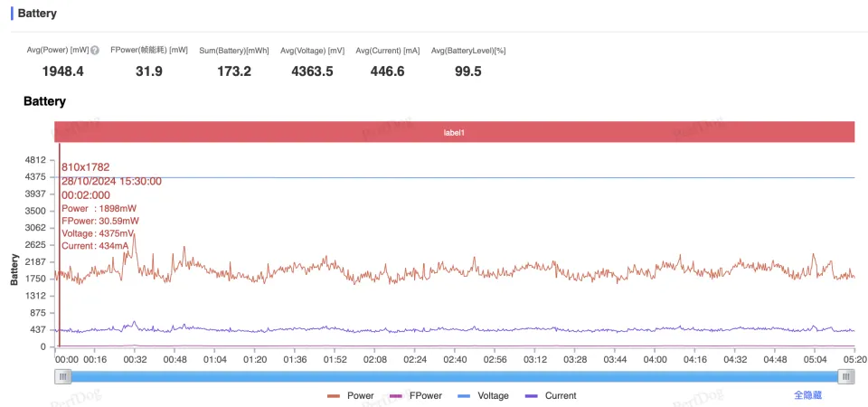Hide the FPower series via legend
This screenshot has height=407, width=868.
coord(415,395)
